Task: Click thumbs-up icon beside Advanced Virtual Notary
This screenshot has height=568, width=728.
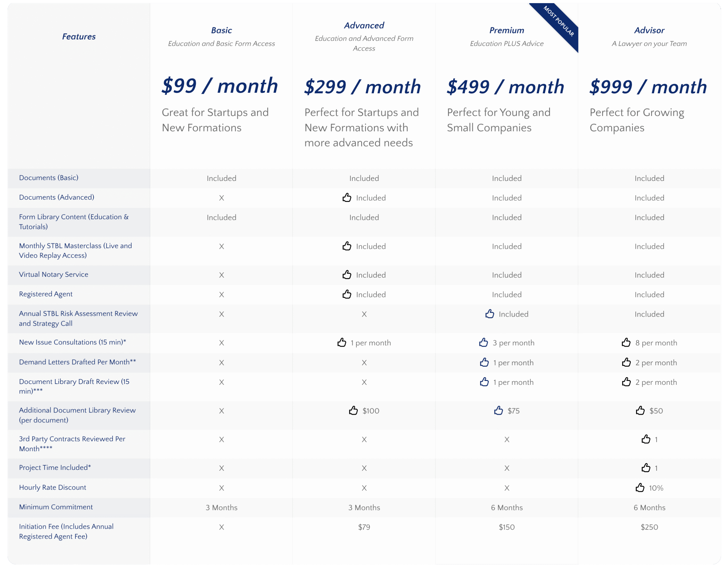Action: (347, 275)
